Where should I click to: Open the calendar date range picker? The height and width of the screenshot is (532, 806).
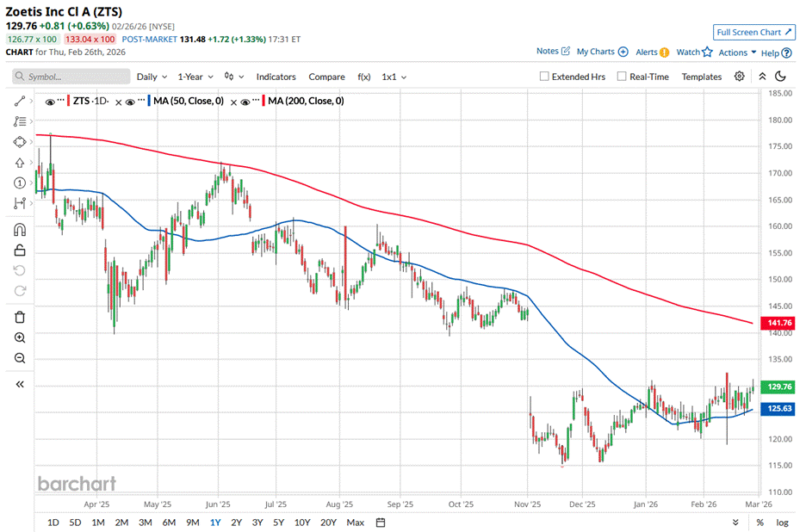381,523
